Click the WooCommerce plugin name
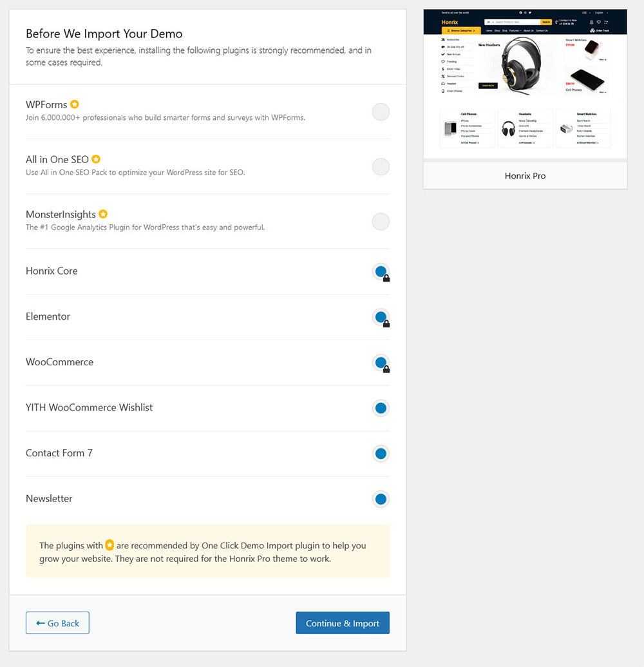The image size is (644, 667). tap(59, 362)
